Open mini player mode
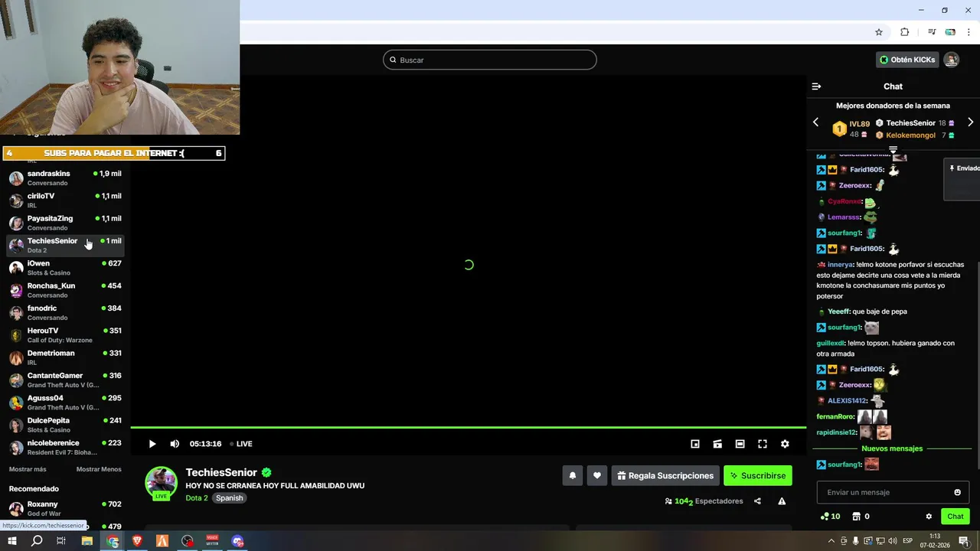The image size is (980, 551). [695, 444]
